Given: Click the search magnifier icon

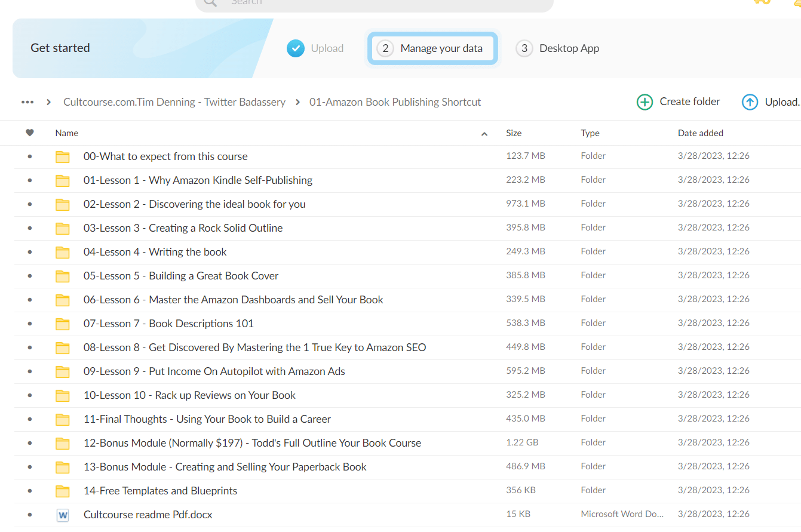Looking at the screenshot, I should pos(210,2).
